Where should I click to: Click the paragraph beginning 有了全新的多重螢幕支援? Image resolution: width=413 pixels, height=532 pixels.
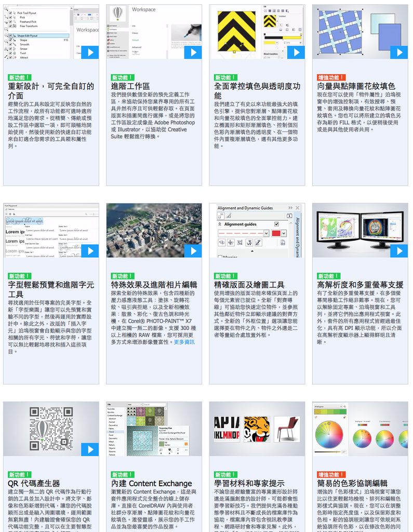coord(359,317)
